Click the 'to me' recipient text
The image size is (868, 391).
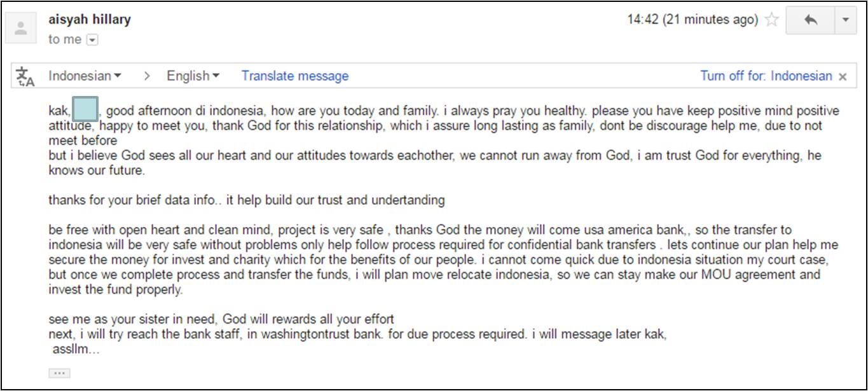point(64,39)
